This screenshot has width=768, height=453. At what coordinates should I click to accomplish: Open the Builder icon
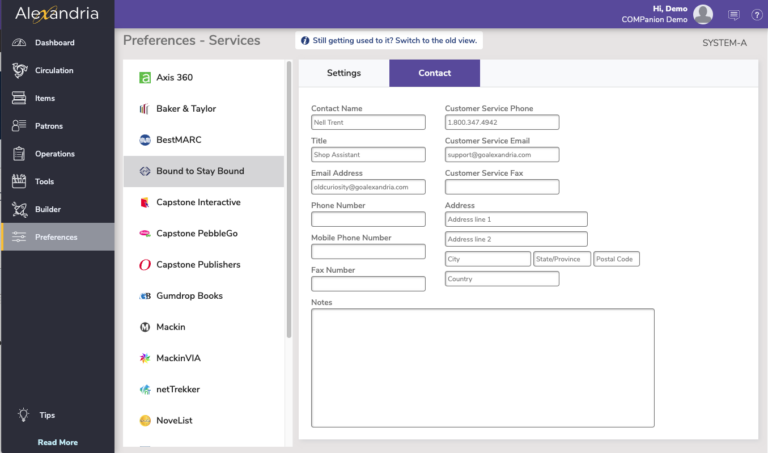(19, 209)
